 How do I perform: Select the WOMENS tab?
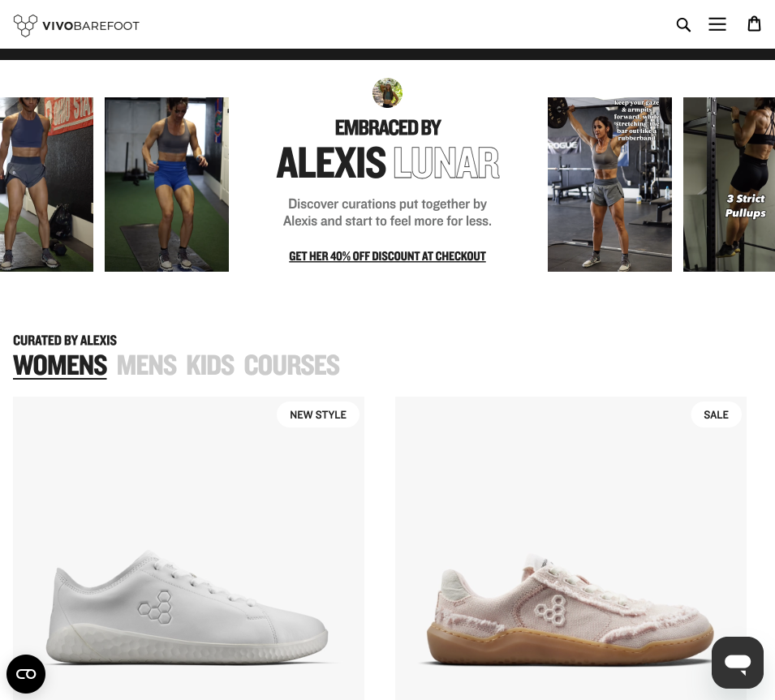point(60,366)
